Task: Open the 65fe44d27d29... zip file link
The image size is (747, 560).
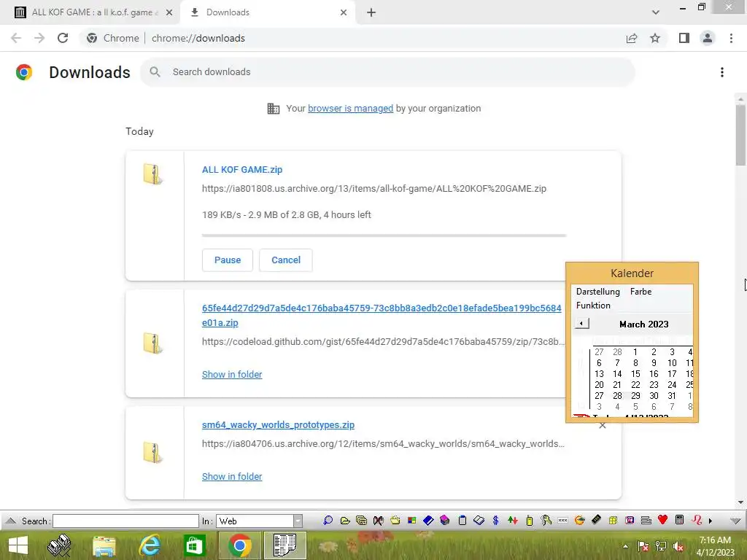Action: pyautogui.click(x=382, y=315)
